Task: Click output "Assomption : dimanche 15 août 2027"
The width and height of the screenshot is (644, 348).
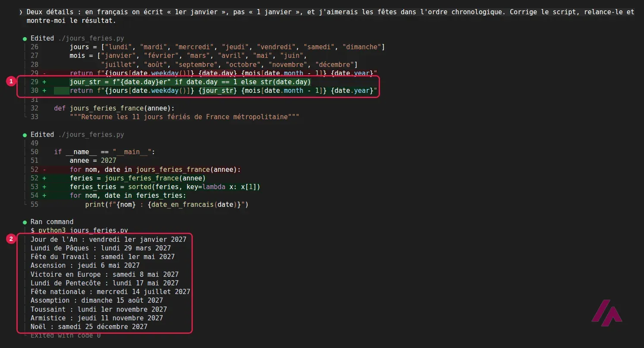Action: (97, 301)
